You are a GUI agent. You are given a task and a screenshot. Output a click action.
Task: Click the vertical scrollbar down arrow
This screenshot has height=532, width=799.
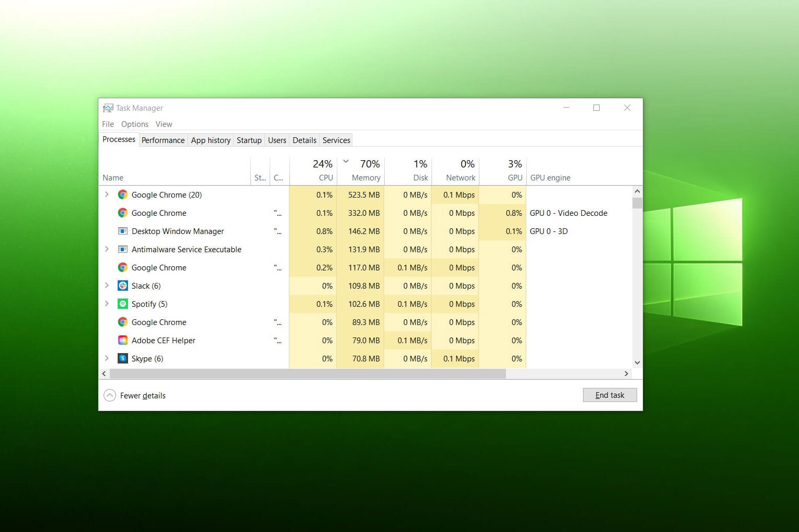[x=637, y=362]
